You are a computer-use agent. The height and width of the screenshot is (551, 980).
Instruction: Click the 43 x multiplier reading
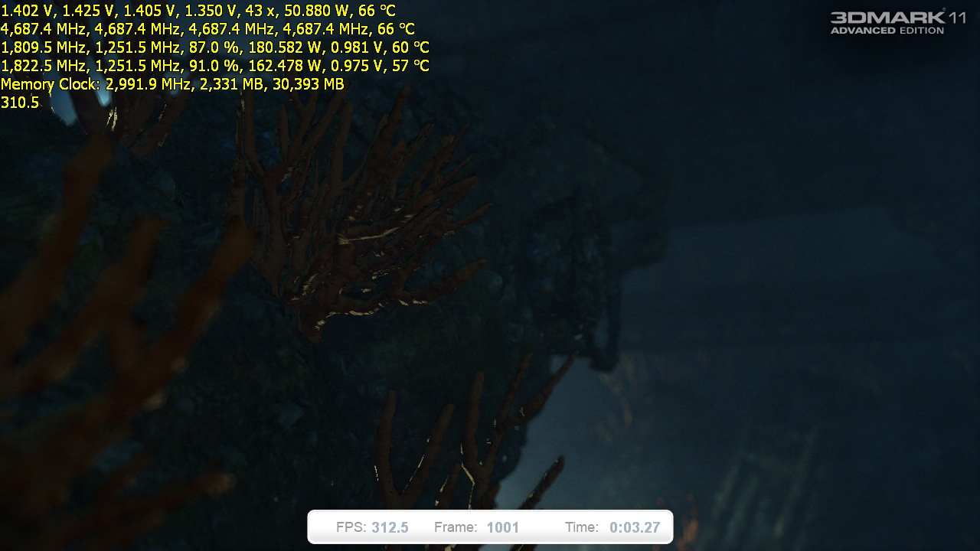pos(260,11)
